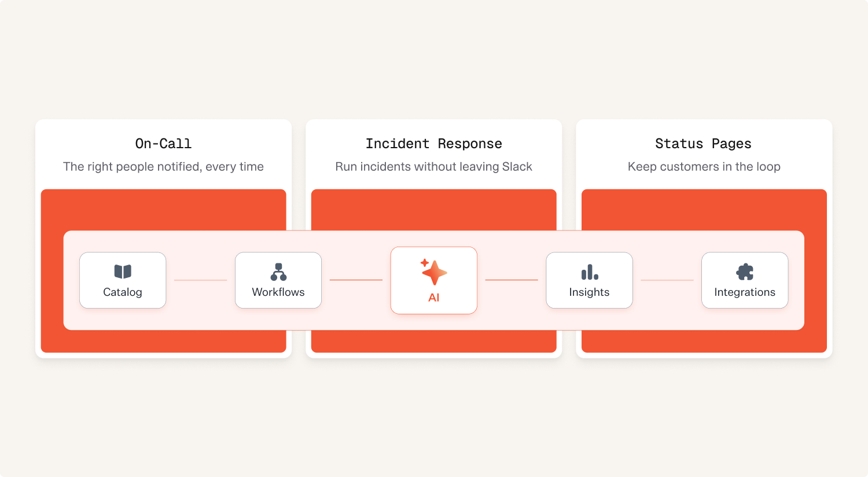Select the Status Pages heading
The image size is (868, 477).
click(704, 144)
